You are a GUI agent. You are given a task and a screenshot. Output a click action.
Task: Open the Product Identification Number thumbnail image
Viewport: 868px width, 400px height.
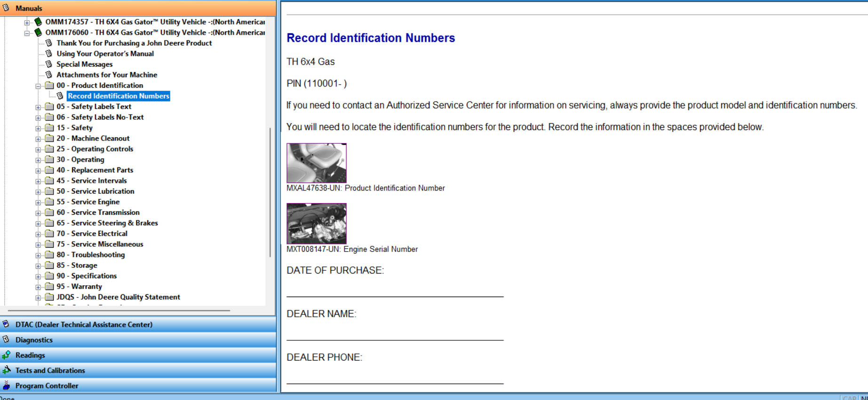click(317, 163)
